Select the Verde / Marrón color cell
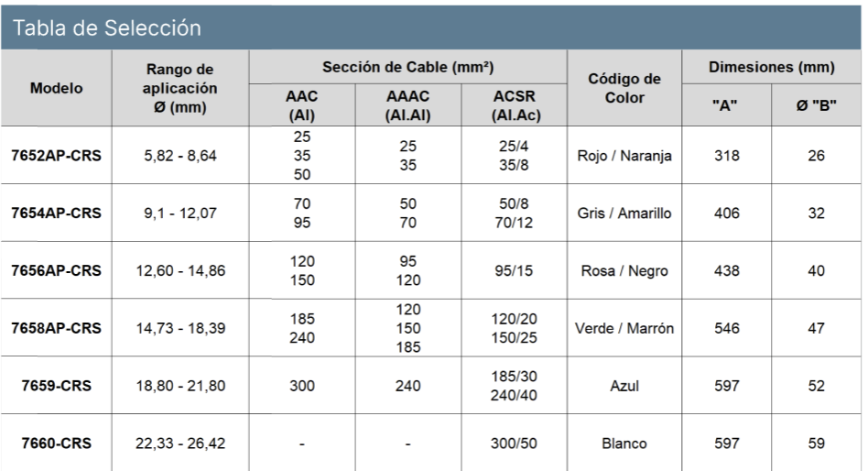Image resolution: width=868 pixels, height=471 pixels. click(x=626, y=327)
